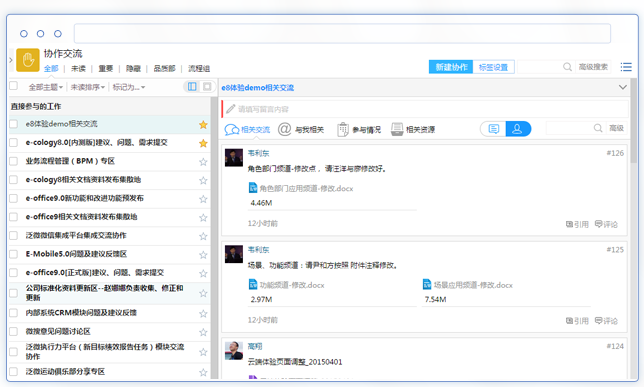Unstar the e8体验demo相关交流 topic

point(203,125)
